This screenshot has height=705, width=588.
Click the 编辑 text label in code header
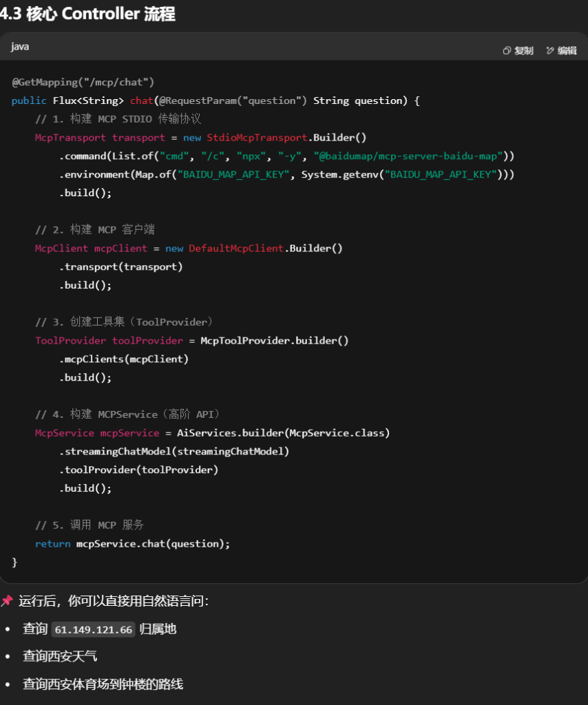567,50
